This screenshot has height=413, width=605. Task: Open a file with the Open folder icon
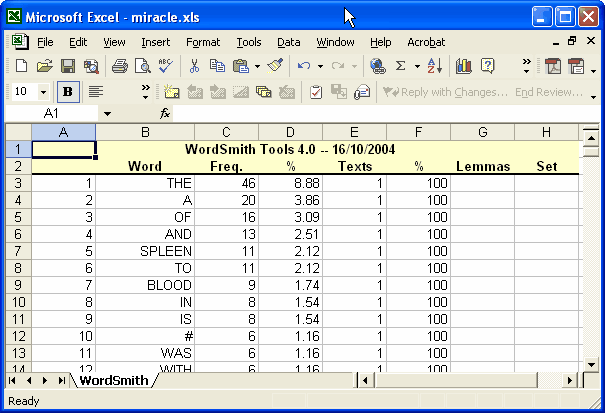click(x=44, y=66)
